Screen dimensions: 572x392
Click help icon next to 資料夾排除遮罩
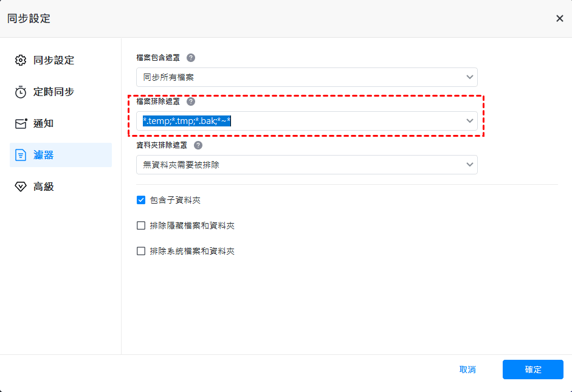pyautogui.click(x=198, y=145)
